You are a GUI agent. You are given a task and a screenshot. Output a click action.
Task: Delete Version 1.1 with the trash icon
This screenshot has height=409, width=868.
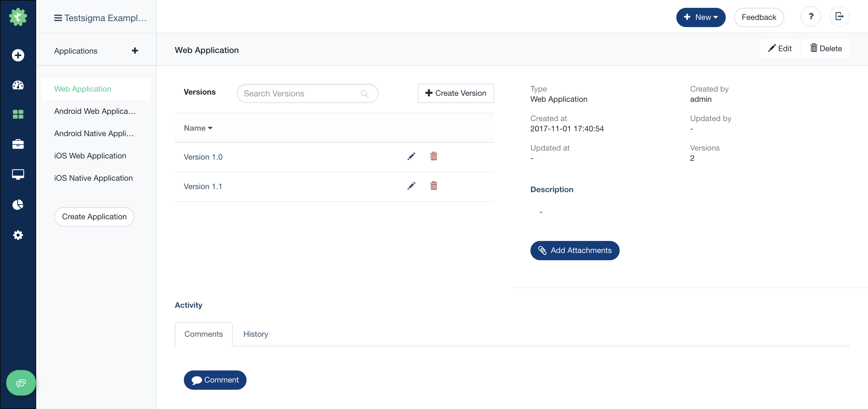coord(433,186)
